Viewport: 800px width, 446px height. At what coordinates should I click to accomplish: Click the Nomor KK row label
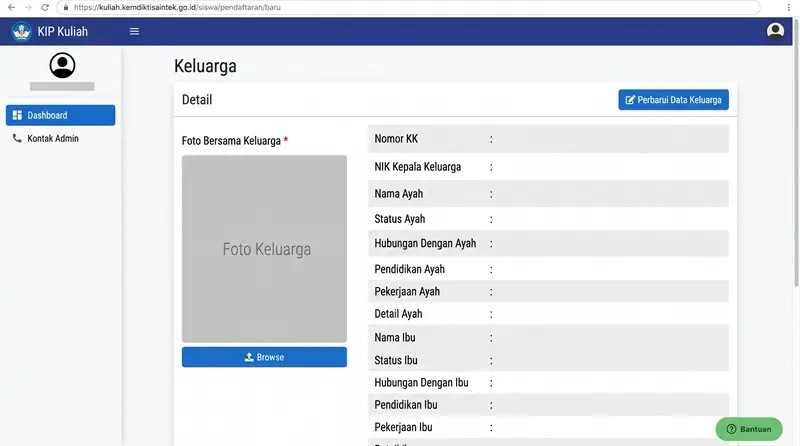coord(396,139)
